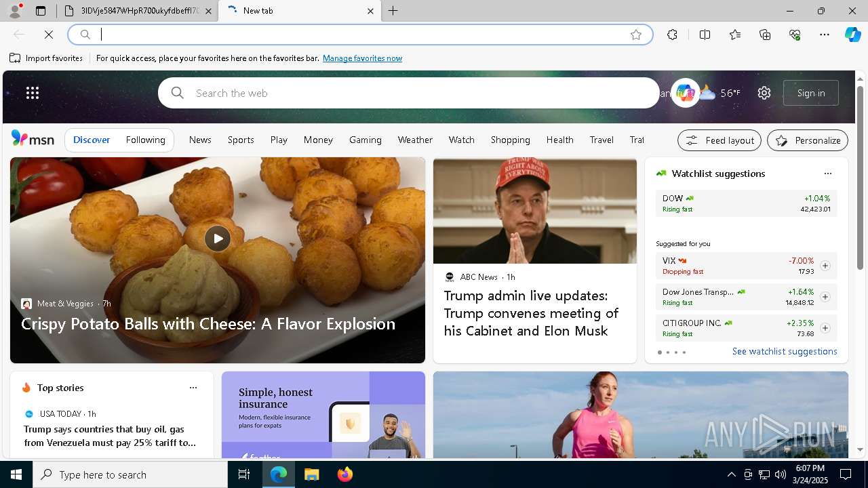868x488 pixels.
Task: Open Task View on taskbar
Action: point(244,474)
